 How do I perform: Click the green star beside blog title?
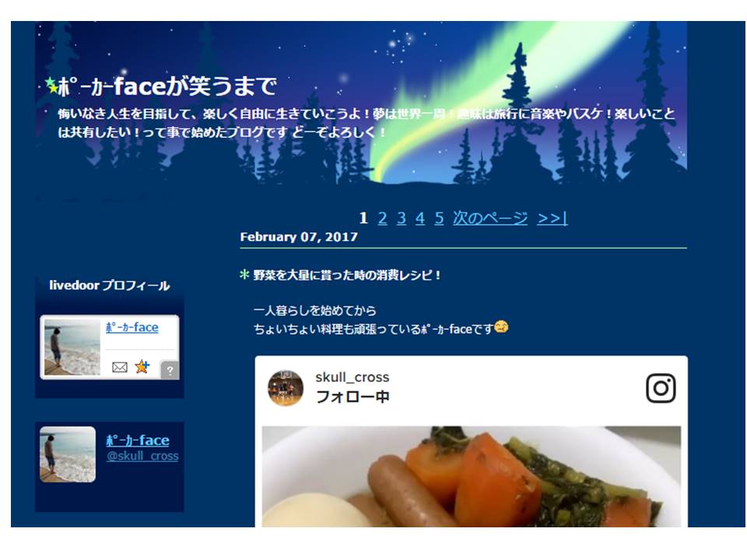pyautogui.click(x=51, y=86)
